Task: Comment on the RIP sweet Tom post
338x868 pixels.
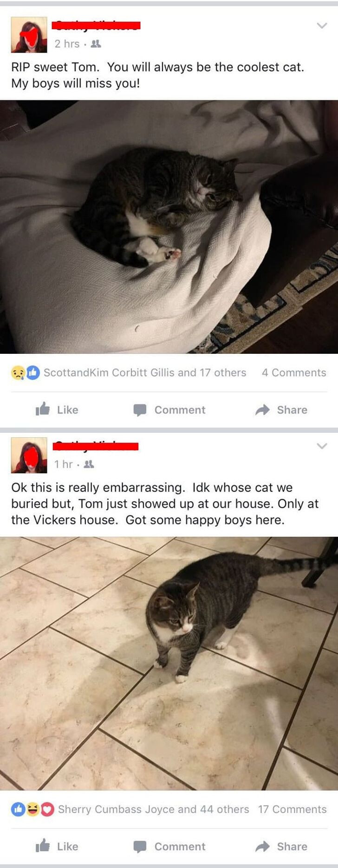Action: [x=169, y=409]
